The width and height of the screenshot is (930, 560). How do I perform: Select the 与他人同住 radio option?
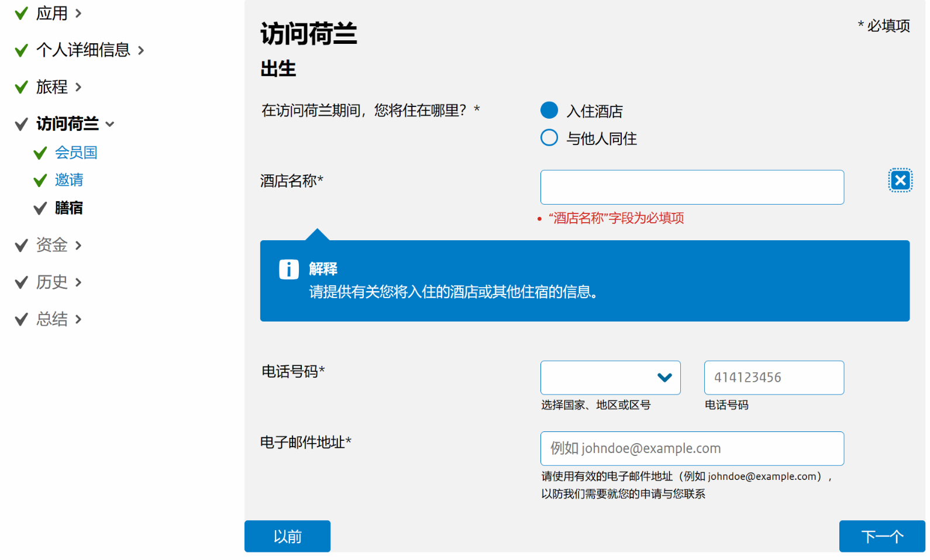coord(549,137)
